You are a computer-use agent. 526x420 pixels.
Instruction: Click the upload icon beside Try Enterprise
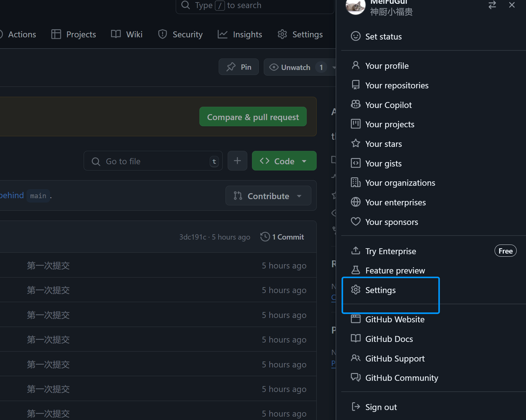(356, 250)
